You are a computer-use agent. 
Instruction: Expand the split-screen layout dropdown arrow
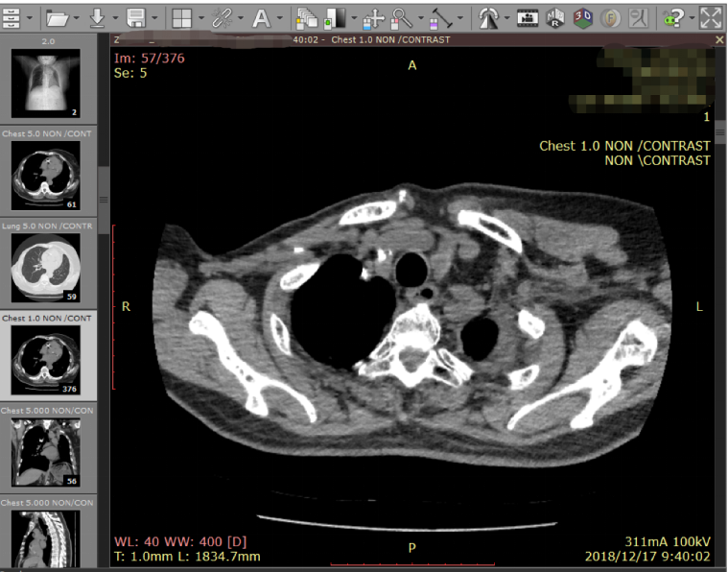point(201,18)
